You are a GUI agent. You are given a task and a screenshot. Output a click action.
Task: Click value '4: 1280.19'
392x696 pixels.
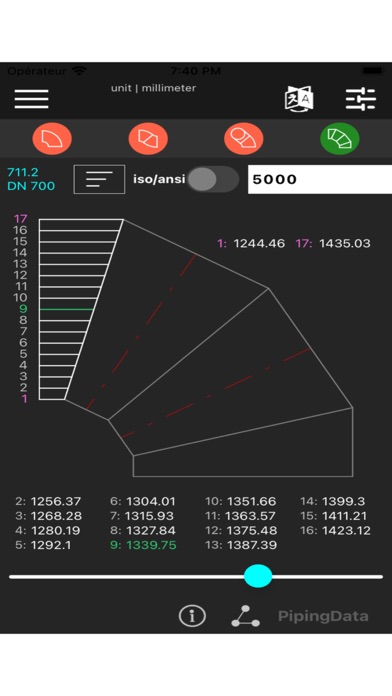click(x=48, y=530)
